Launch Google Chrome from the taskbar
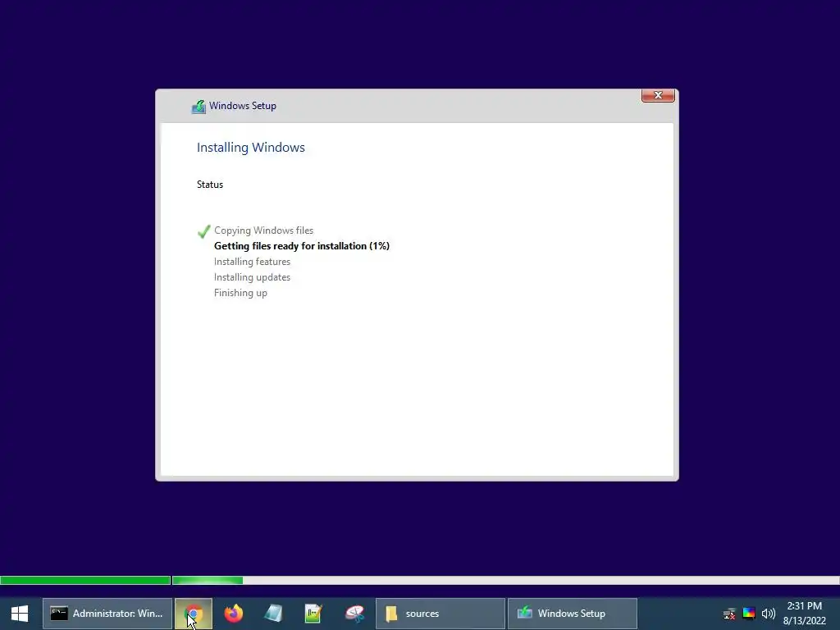This screenshot has width=840, height=630. [194, 614]
